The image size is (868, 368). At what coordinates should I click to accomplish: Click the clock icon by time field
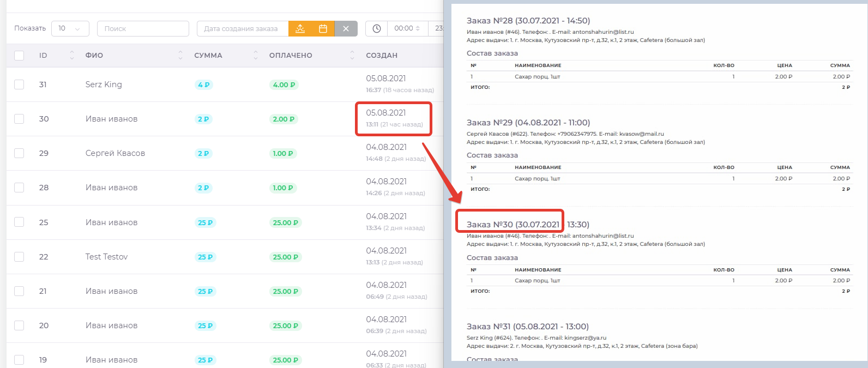[x=376, y=29]
